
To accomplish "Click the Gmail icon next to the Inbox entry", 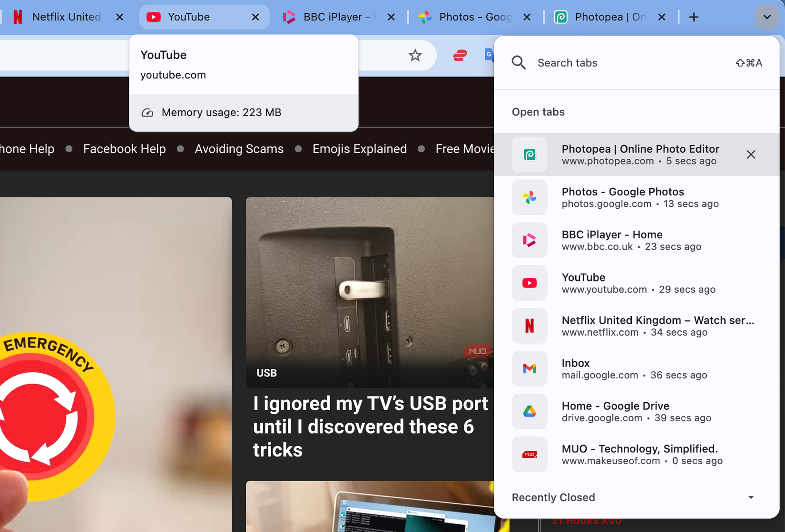I will pyautogui.click(x=529, y=368).
